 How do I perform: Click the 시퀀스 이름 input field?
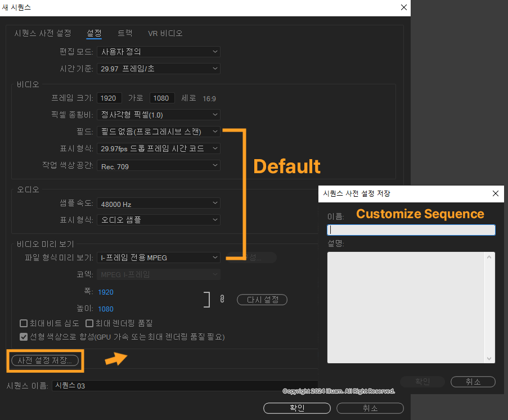click(x=185, y=386)
